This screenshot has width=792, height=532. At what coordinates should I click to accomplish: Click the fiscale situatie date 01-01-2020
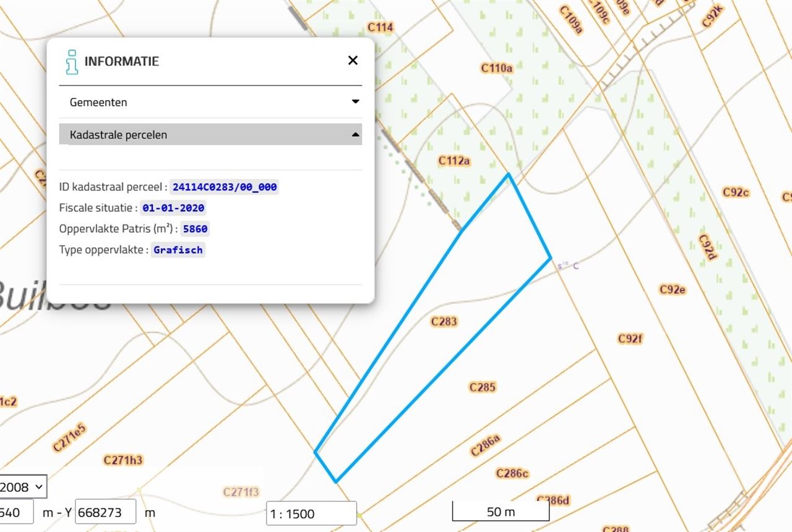click(x=173, y=208)
